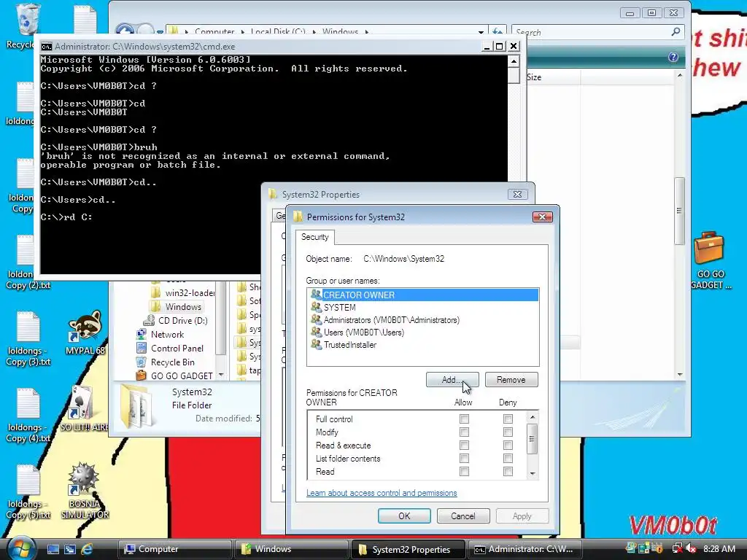Image resolution: width=747 pixels, height=560 pixels.
Task: Select Network in Explorer navigation tree
Action: click(x=167, y=334)
